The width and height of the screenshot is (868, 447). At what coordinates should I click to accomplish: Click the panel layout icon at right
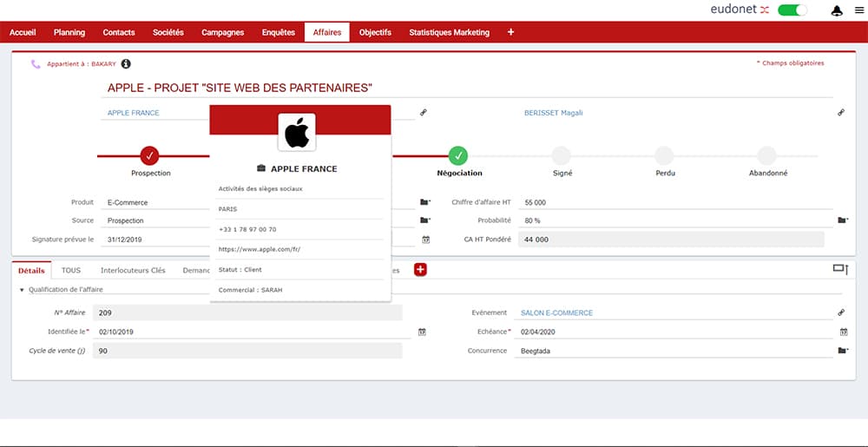tap(840, 269)
